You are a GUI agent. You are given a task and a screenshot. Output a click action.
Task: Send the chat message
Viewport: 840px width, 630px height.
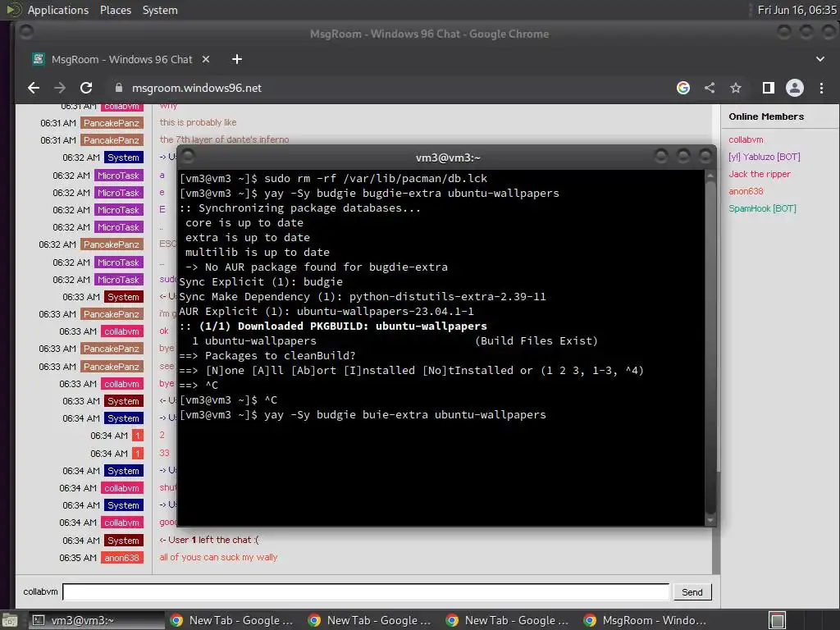(x=692, y=592)
